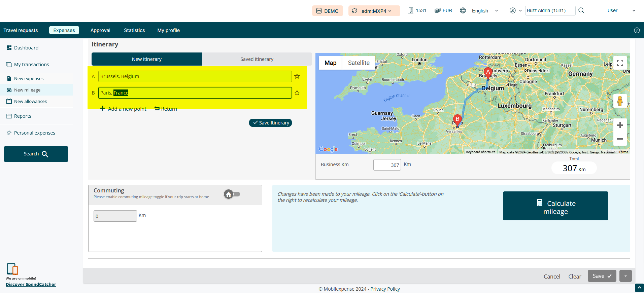Screen dimensions: 644x293
Task: Click the SpendCatcher mobile device icon
Action: coord(12,269)
